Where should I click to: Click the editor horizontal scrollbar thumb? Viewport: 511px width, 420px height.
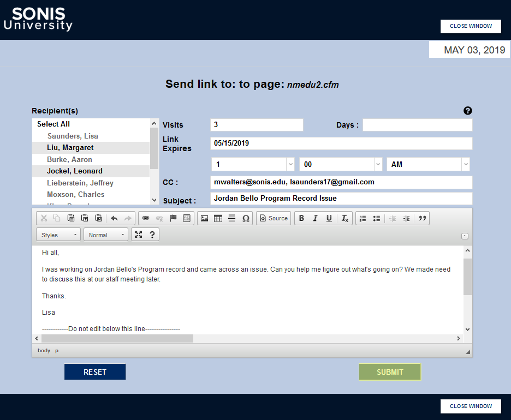tap(117, 339)
